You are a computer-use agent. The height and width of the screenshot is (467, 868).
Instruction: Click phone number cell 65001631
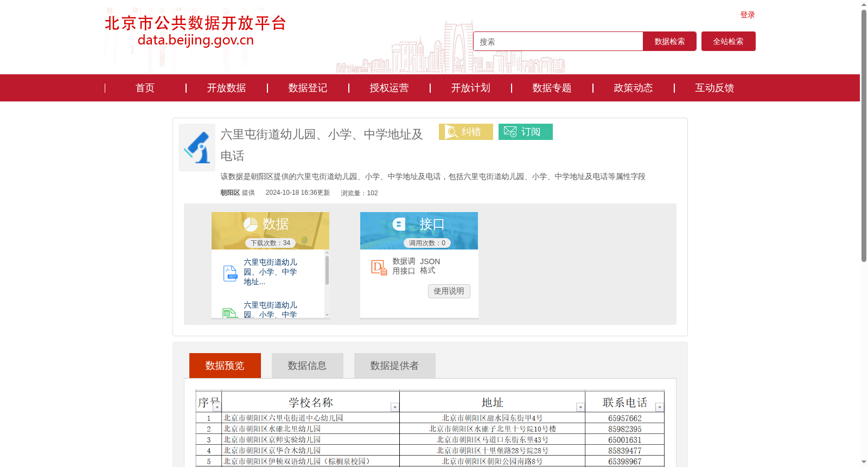pyautogui.click(x=625, y=440)
